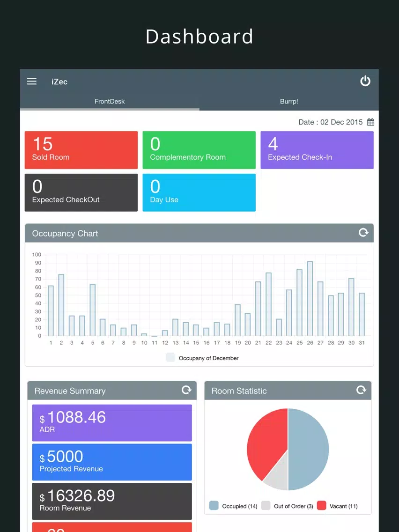Click the "Dashboard" heading text
Screen dimensions: 399x532
click(x=199, y=37)
